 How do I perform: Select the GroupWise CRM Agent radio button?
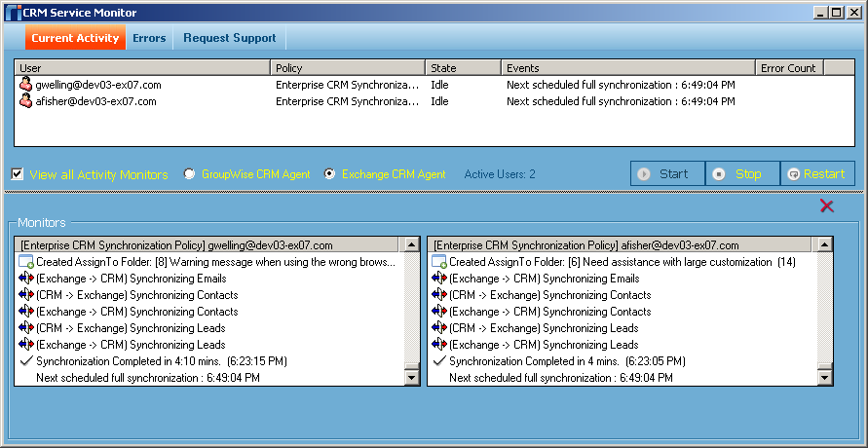[189, 174]
